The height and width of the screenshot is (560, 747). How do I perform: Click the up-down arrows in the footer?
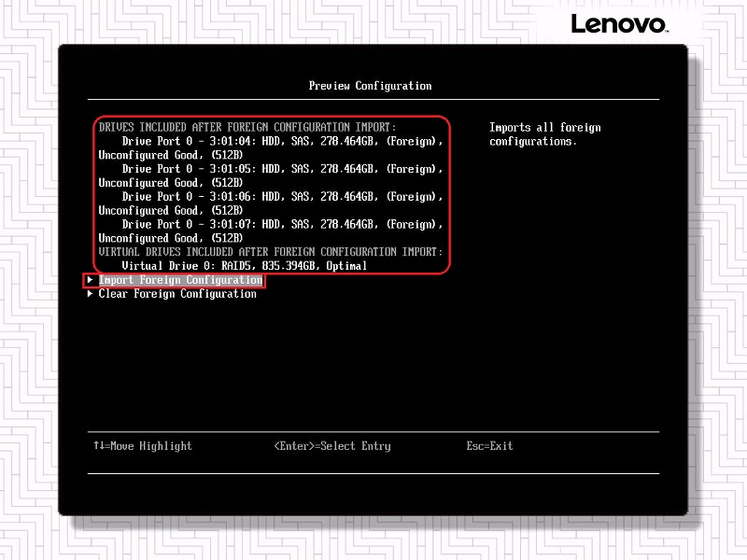tap(98, 446)
